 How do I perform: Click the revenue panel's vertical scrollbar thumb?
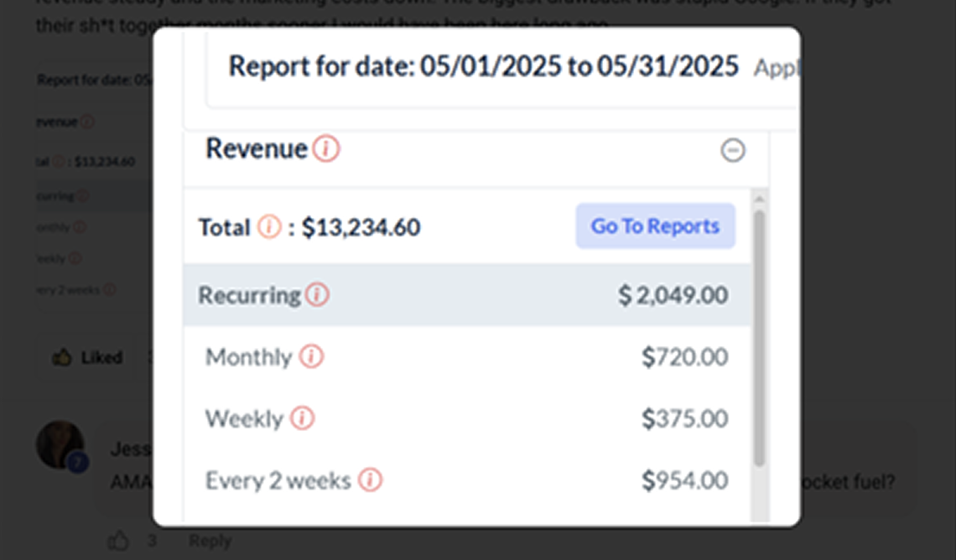pyautogui.click(x=760, y=335)
